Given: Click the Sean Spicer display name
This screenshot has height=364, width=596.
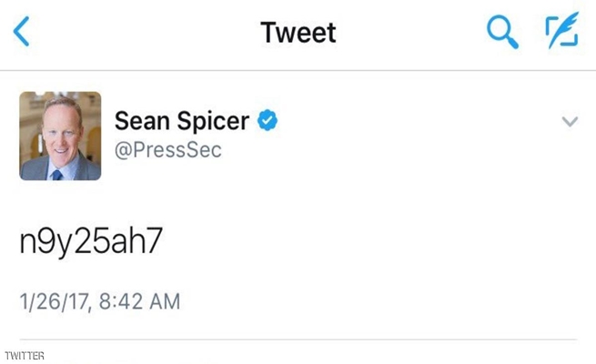Looking at the screenshot, I should point(183,120).
